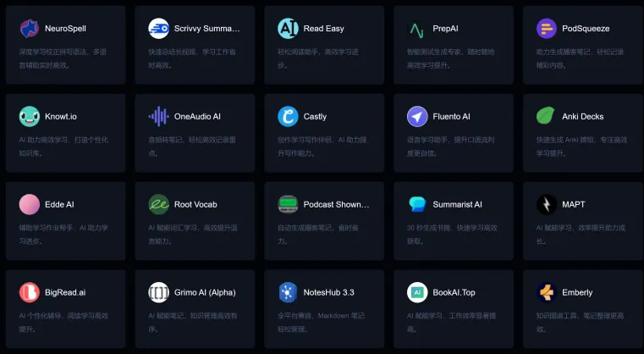This screenshot has width=644, height=354.
Task: Click the Scrivvy Summarizer rocket icon
Action: point(158,28)
